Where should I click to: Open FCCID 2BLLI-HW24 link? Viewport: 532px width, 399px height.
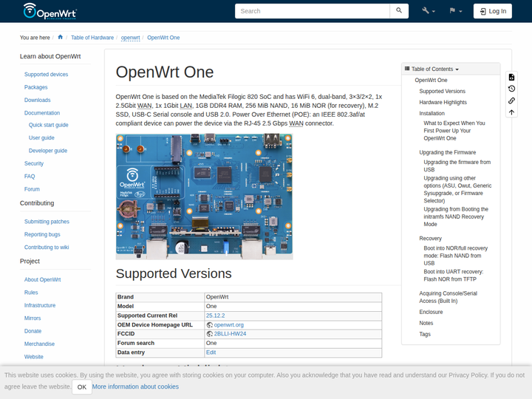(230, 334)
